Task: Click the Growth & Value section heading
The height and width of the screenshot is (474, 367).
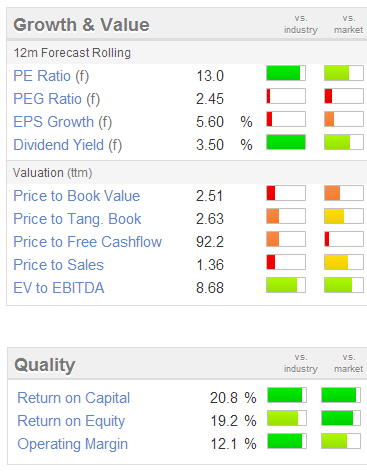Action: [81, 25]
